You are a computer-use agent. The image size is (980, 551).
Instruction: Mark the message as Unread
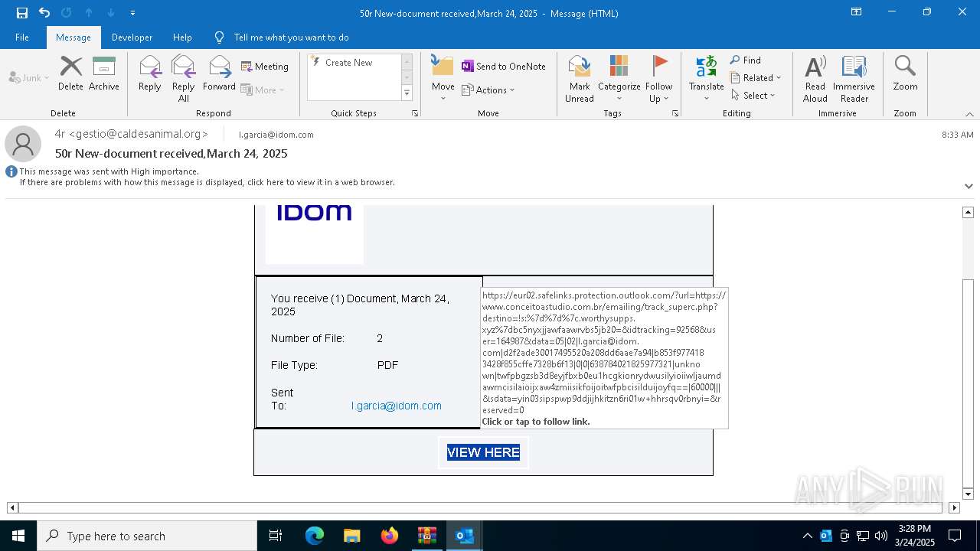coord(580,79)
